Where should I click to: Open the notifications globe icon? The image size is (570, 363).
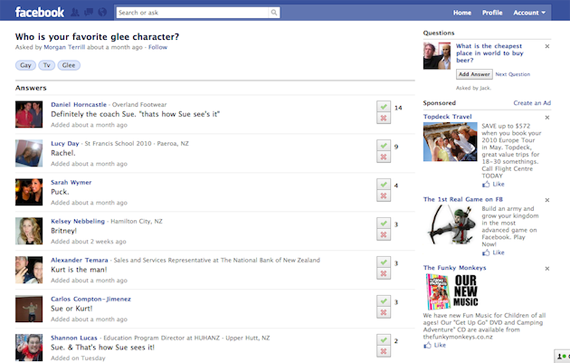point(103,12)
